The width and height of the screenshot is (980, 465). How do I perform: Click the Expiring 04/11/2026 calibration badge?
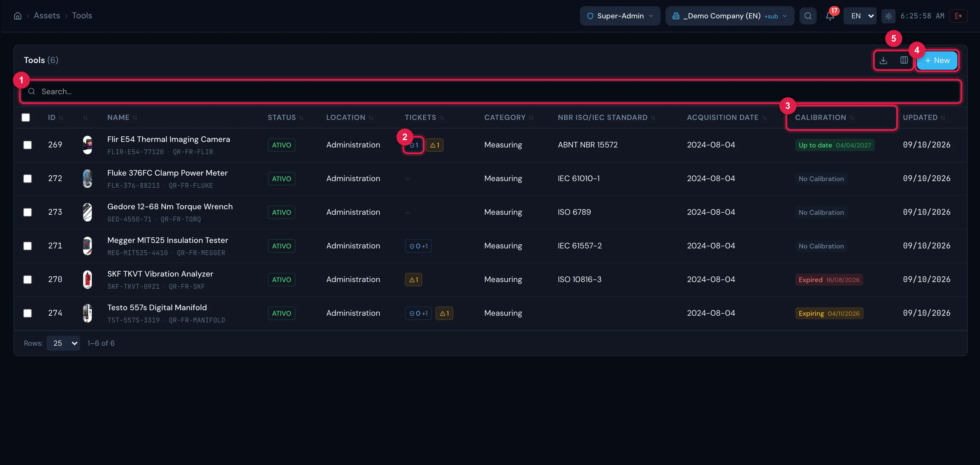coord(829,313)
